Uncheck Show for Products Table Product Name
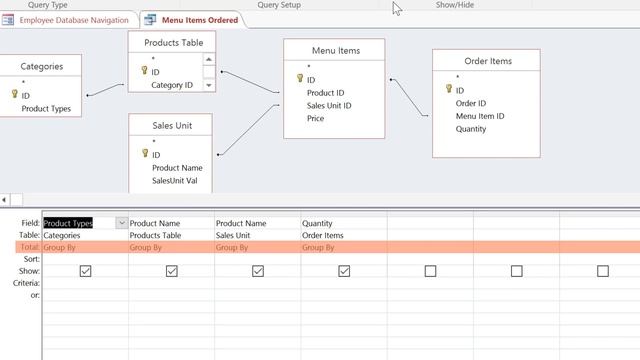Viewport: 640px width, 360px height. click(x=171, y=271)
